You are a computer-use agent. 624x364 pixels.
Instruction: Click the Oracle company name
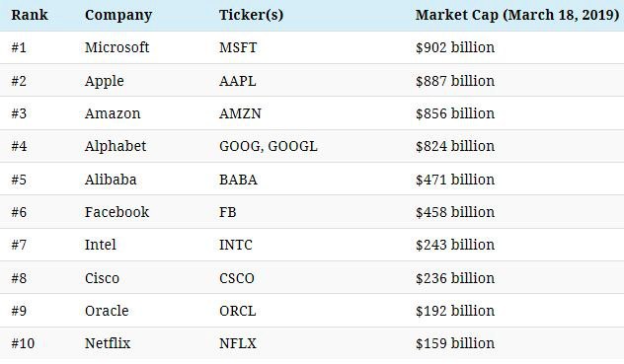tap(107, 311)
